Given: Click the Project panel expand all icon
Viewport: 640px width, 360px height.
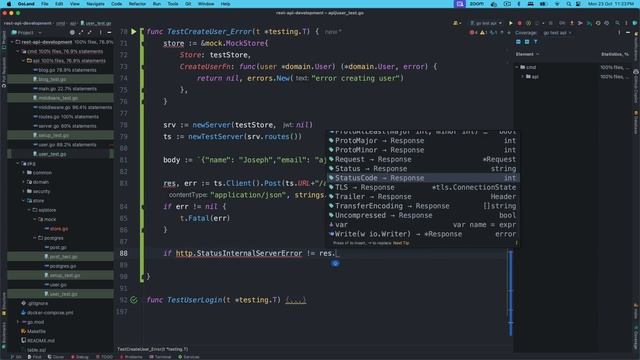Looking at the screenshot, I should pos(81,33).
